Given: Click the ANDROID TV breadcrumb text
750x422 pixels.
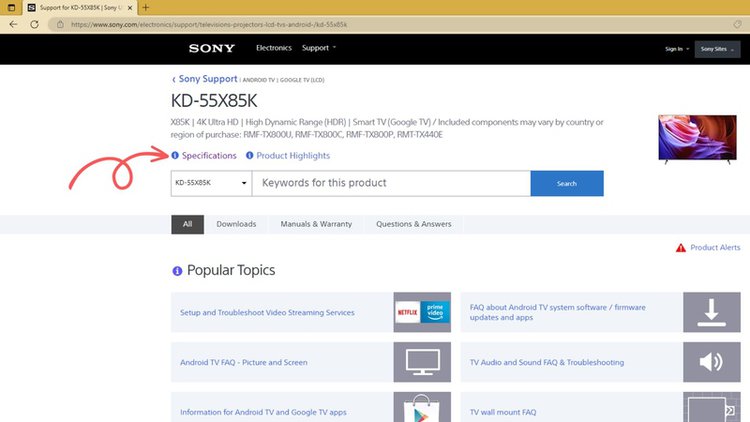Looking at the screenshot, I should tap(259, 80).
